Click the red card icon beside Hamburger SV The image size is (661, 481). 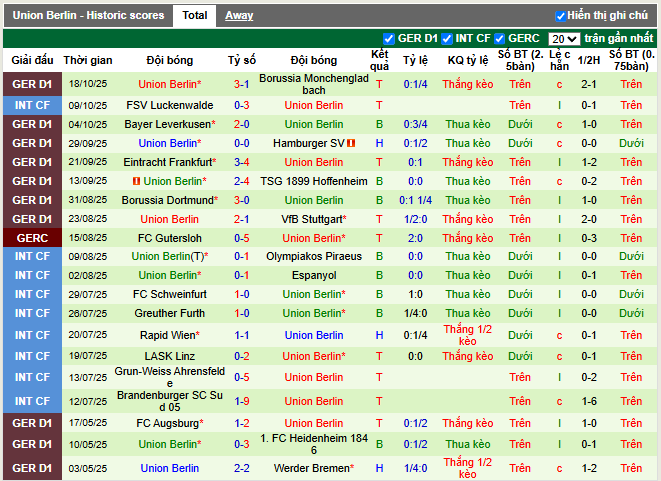352,143
